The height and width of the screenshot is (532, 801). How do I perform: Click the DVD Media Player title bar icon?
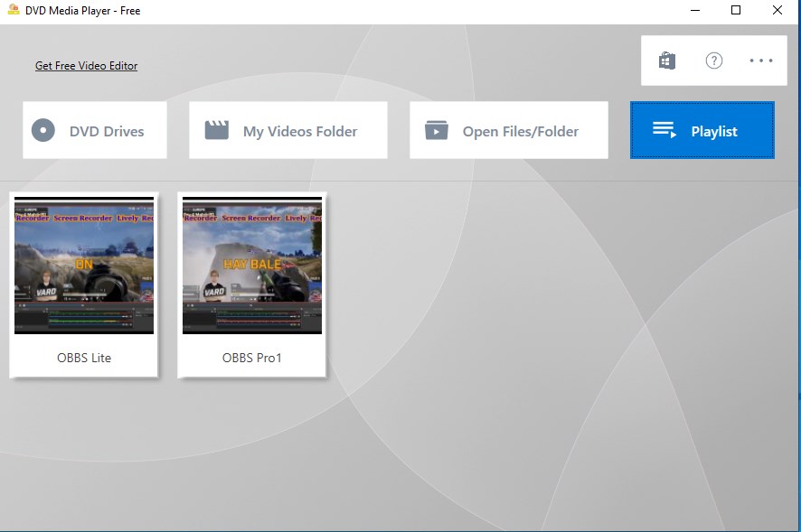pyautogui.click(x=11, y=10)
